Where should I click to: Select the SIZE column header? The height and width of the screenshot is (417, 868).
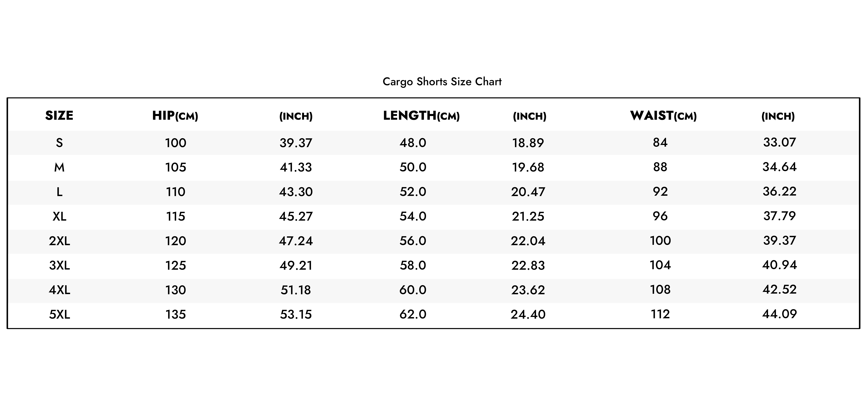point(59,116)
